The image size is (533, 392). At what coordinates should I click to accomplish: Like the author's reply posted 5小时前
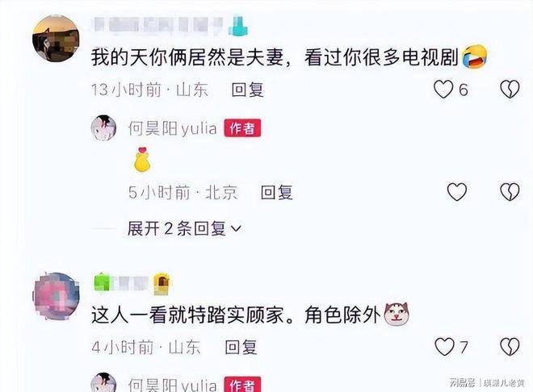click(x=456, y=192)
